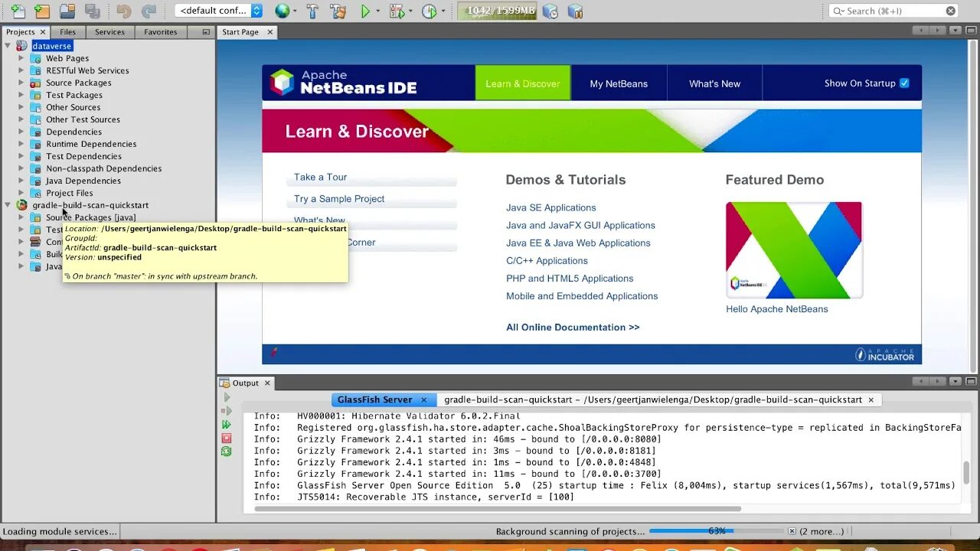Click the New Project toolbar icon
This screenshot has height=551, width=980.
point(42,11)
